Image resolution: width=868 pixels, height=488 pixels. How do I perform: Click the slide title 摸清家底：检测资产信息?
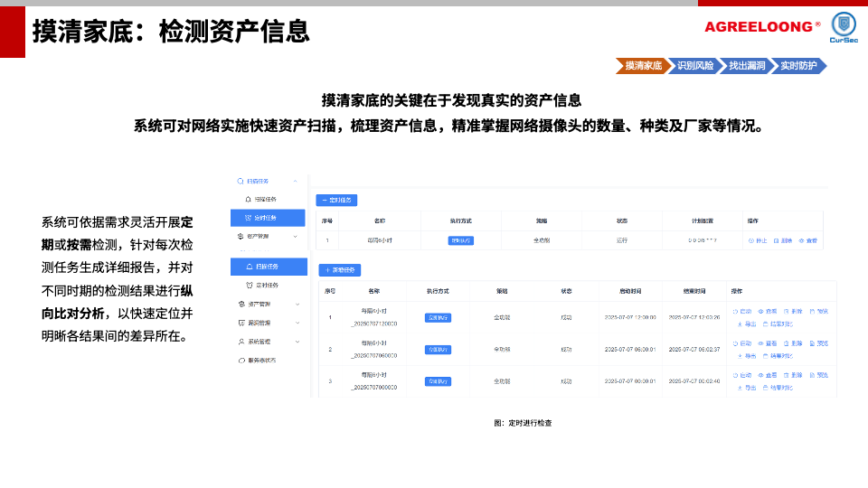[171, 32]
